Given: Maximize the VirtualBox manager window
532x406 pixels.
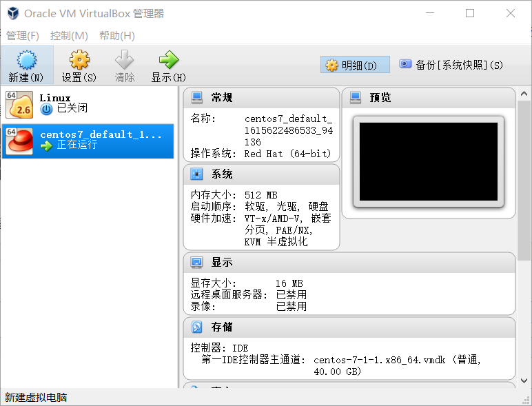Looking at the screenshot, I should pyautogui.click(x=470, y=13).
